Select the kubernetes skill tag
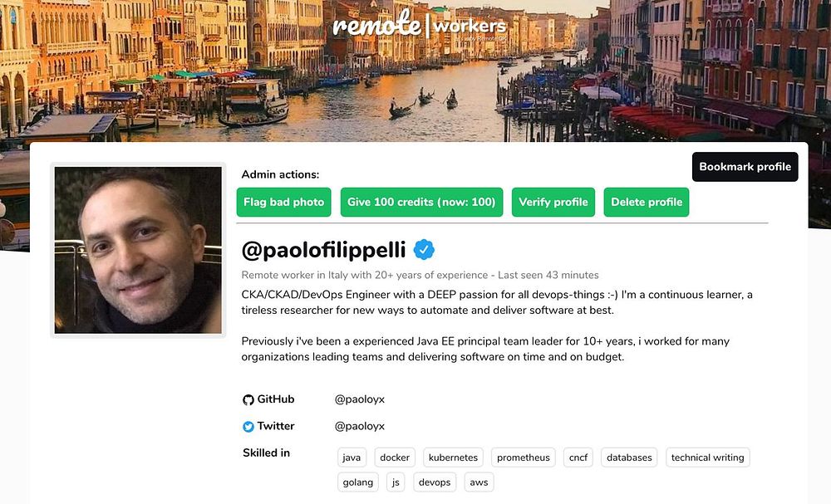The height and width of the screenshot is (504, 831). pos(453,458)
